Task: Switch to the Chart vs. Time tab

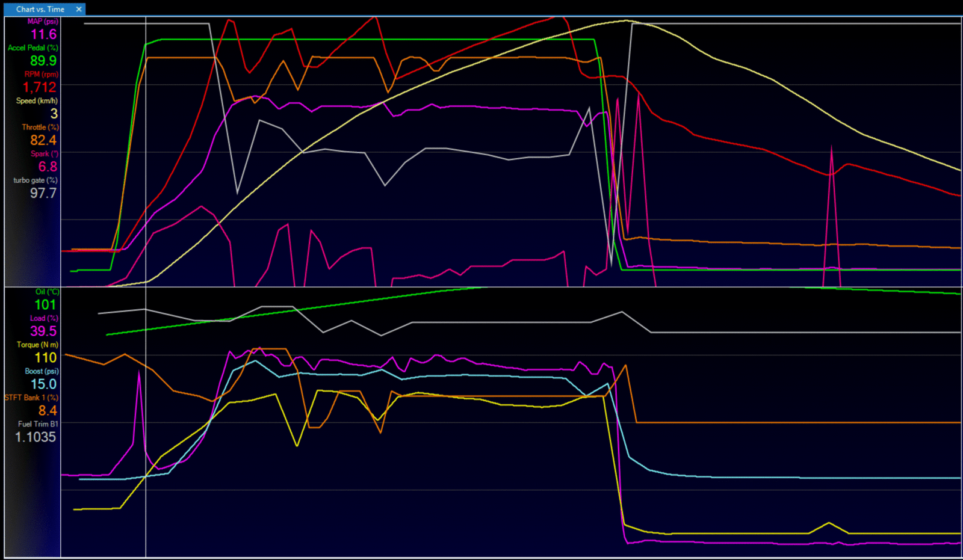Action: click(40, 9)
